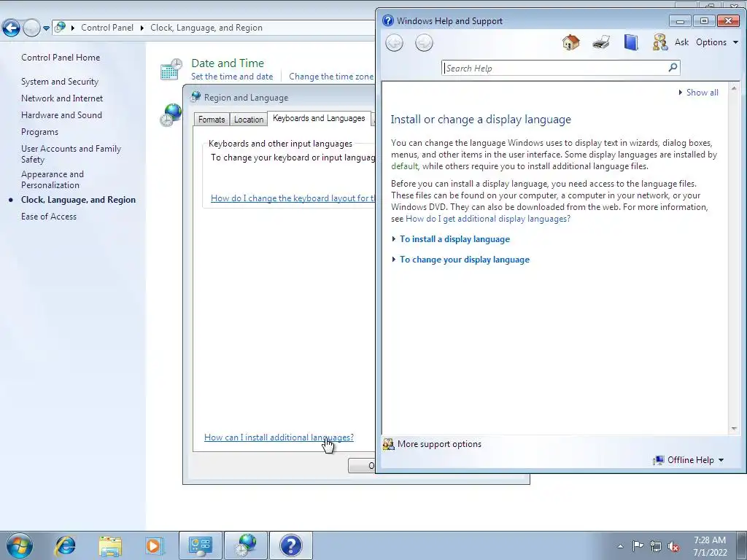
Task: Click the muted volume tray icon
Action: [673, 546]
